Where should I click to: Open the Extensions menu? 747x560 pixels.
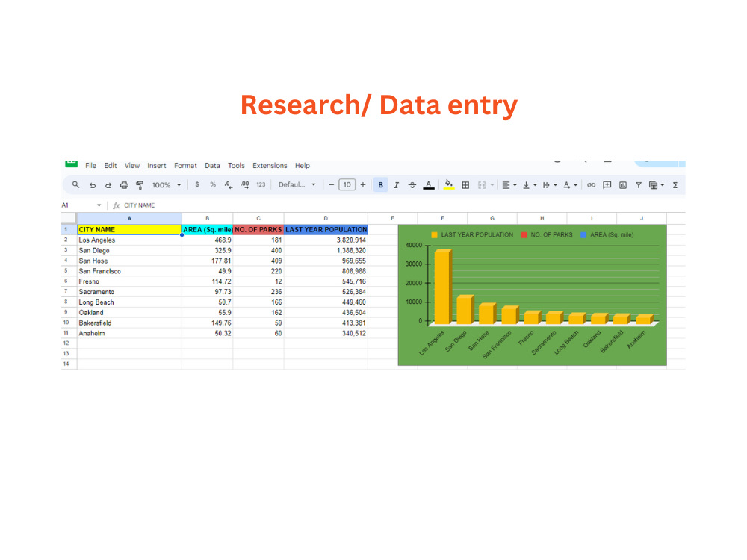(270, 165)
